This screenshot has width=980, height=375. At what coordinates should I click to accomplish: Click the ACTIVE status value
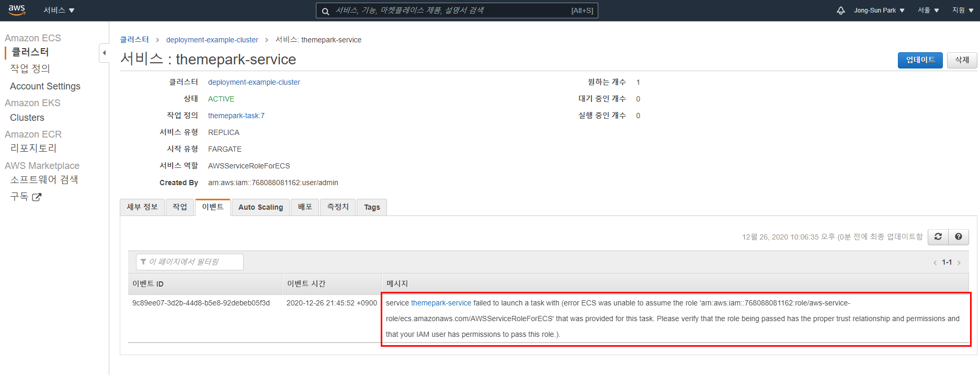pyautogui.click(x=221, y=99)
